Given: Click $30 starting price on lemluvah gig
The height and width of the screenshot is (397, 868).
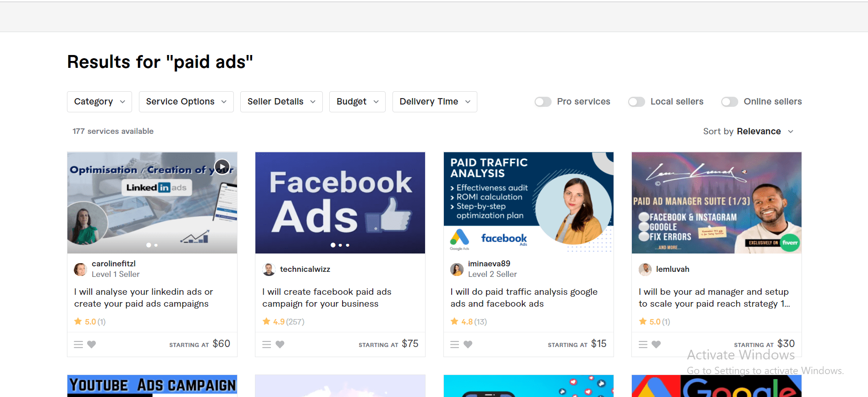Looking at the screenshot, I should [786, 344].
